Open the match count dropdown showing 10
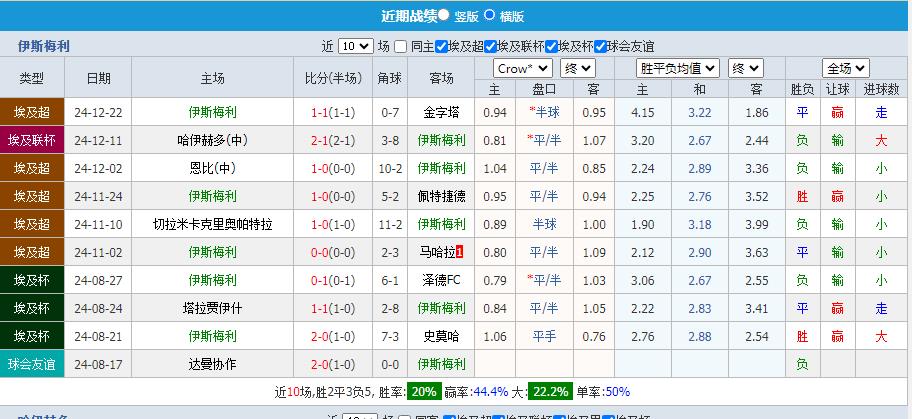The width and height of the screenshot is (912, 419). (356, 46)
